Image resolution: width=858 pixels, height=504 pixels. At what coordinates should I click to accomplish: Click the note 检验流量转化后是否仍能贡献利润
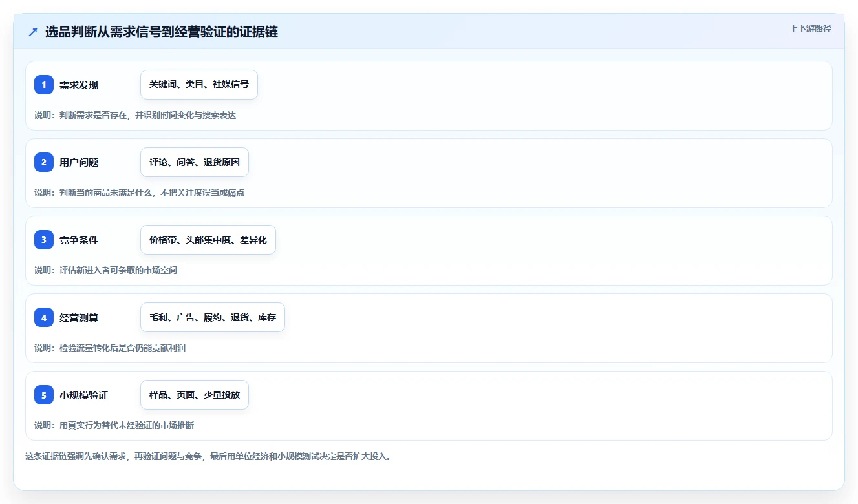pyautogui.click(x=110, y=348)
